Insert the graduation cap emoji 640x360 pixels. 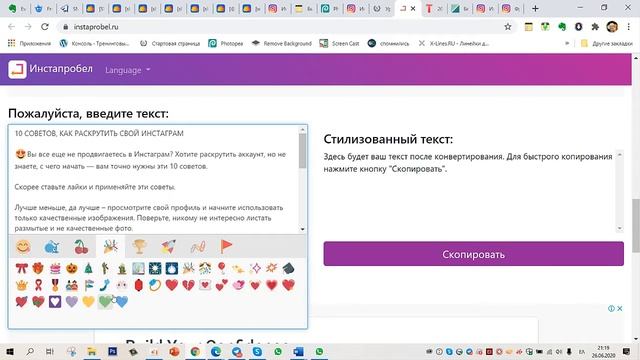(x=288, y=269)
